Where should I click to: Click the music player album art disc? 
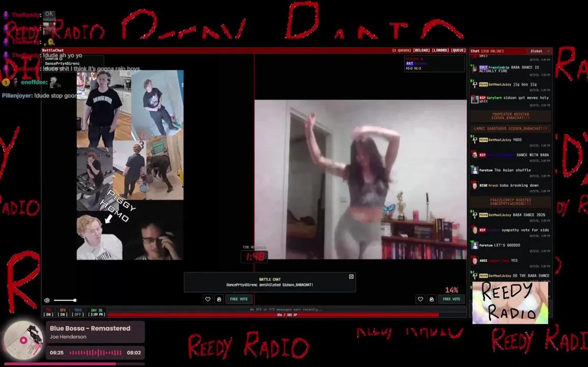click(23, 340)
